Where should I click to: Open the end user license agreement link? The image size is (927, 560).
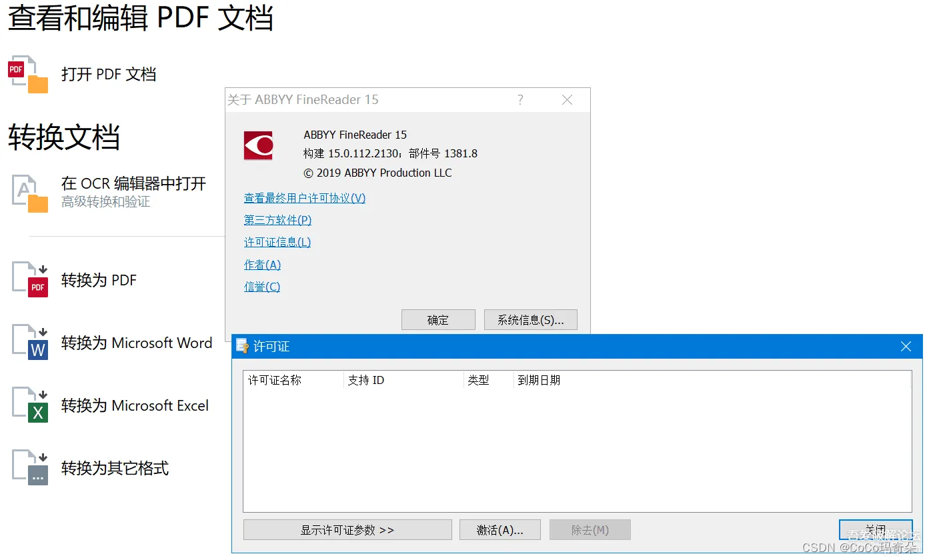(x=305, y=198)
